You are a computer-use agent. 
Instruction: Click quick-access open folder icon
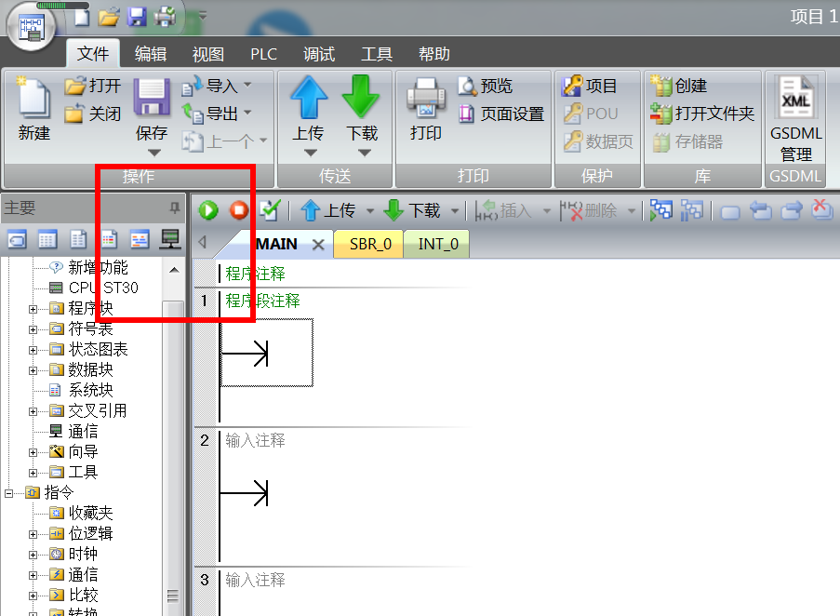coord(109,17)
